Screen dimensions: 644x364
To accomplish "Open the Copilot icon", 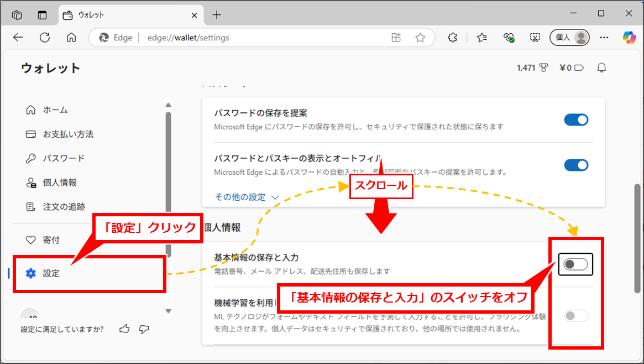I will coord(629,38).
